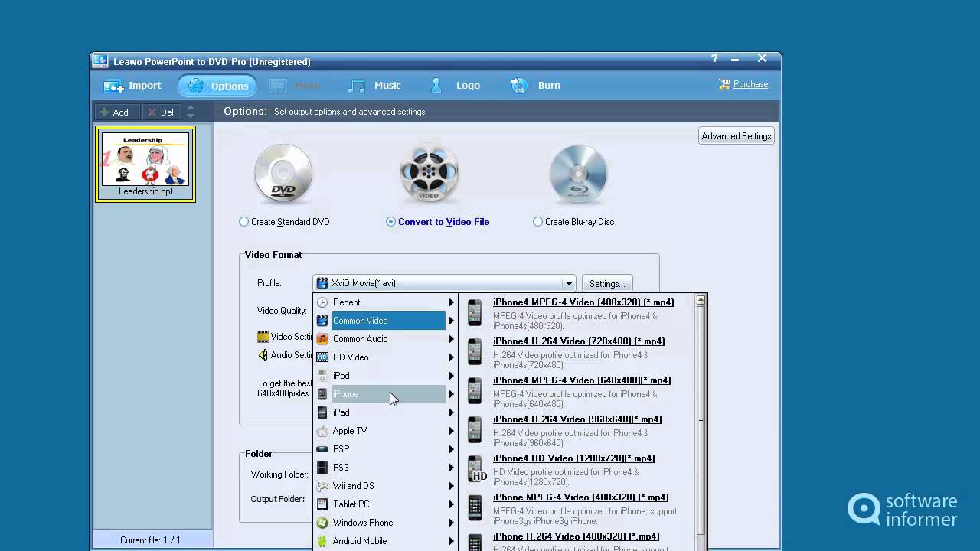Click the Apple TV logo icon
The image size is (980, 551).
click(322, 431)
